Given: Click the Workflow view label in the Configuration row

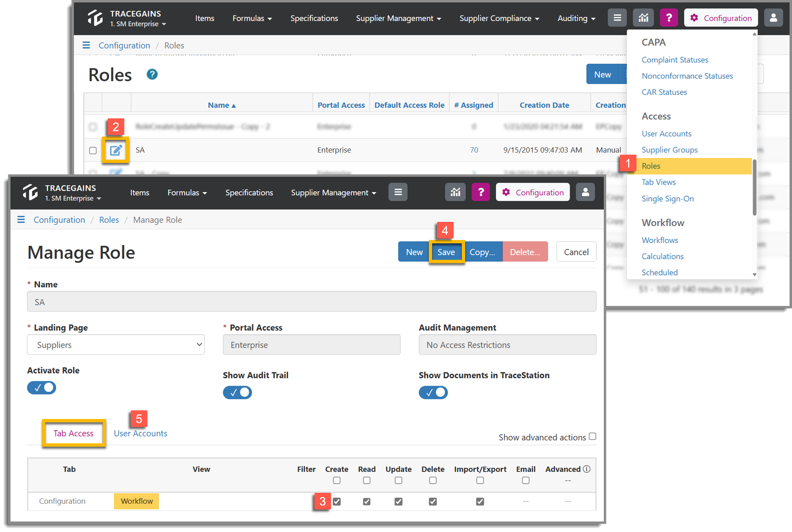Looking at the screenshot, I should click(x=137, y=501).
